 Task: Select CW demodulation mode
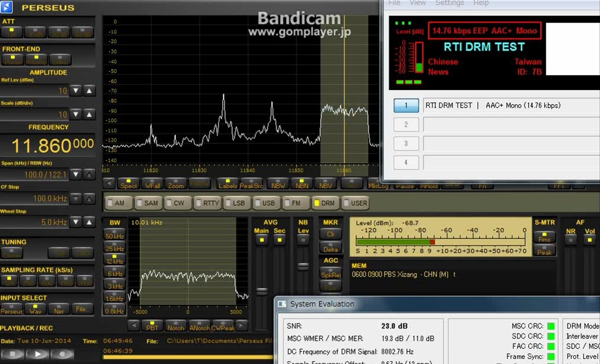pyautogui.click(x=178, y=203)
